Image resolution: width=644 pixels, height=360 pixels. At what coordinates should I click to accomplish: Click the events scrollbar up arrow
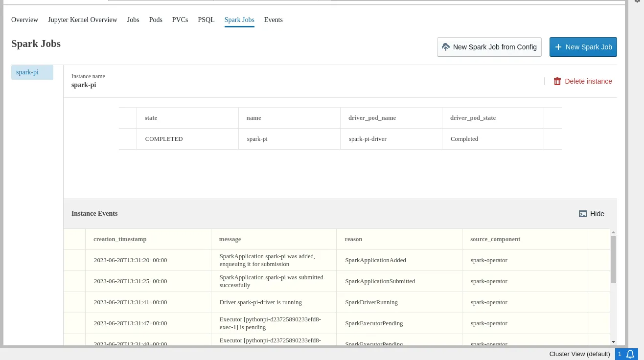tap(613, 232)
